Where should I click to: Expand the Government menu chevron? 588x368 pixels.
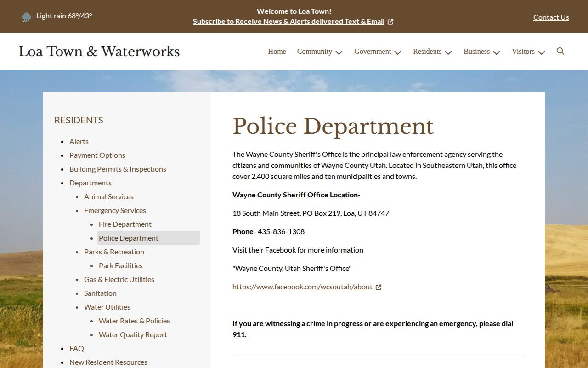click(398, 52)
